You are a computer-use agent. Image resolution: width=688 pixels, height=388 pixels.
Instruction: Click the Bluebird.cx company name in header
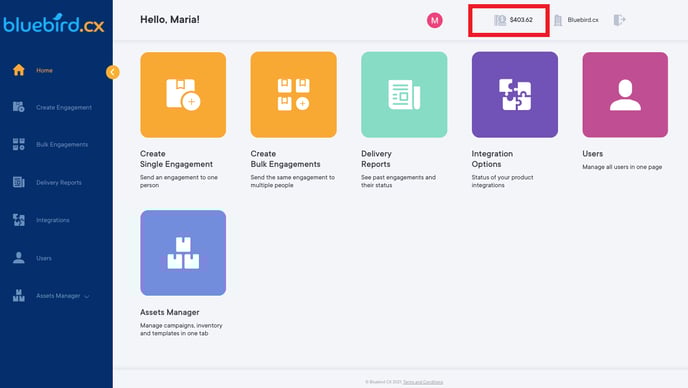(x=583, y=20)
